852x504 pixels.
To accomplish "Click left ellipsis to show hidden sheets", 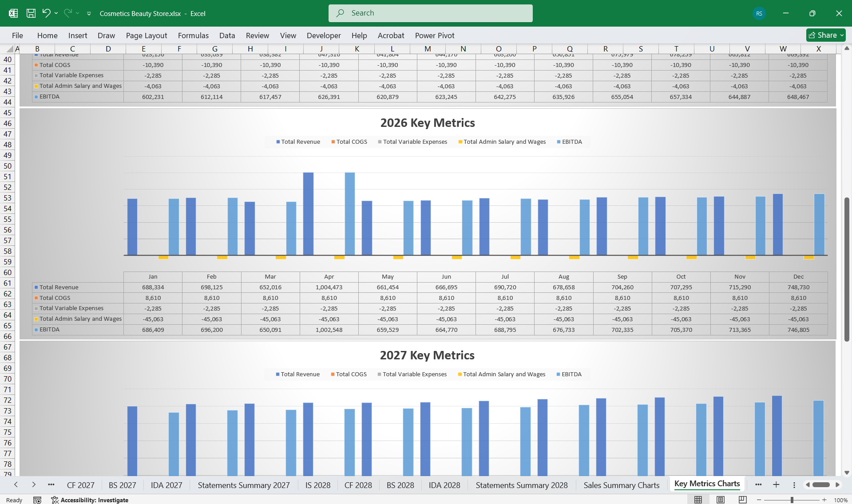I will point(51,485).
